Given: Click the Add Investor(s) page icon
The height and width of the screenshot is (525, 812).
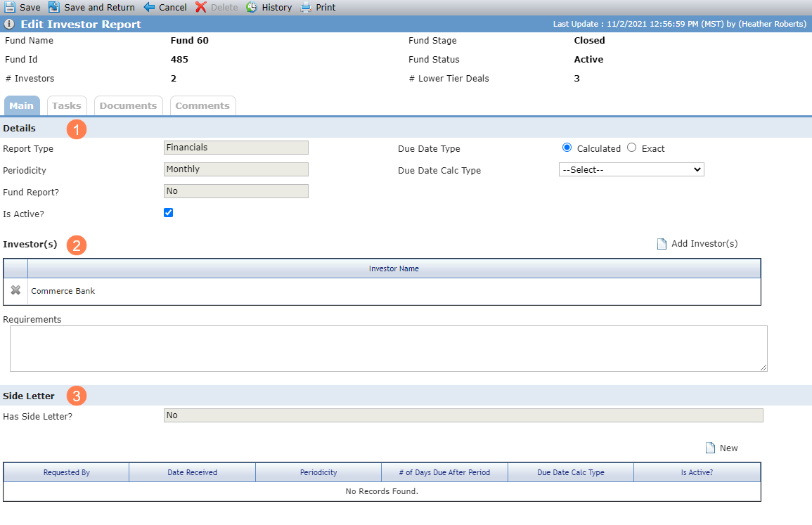Looking at the screenshot, I should click(x=662, y=244).
